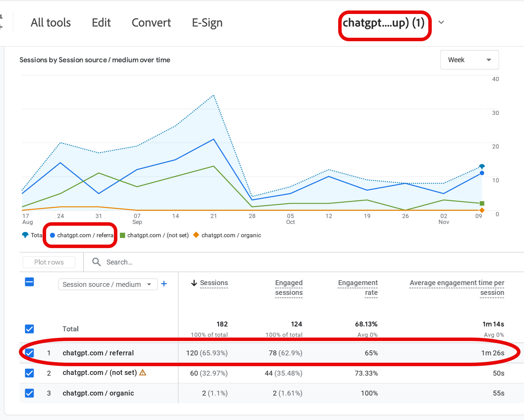
Task: Open the Week granularity dropdown
Action: (x=470, y=60)
